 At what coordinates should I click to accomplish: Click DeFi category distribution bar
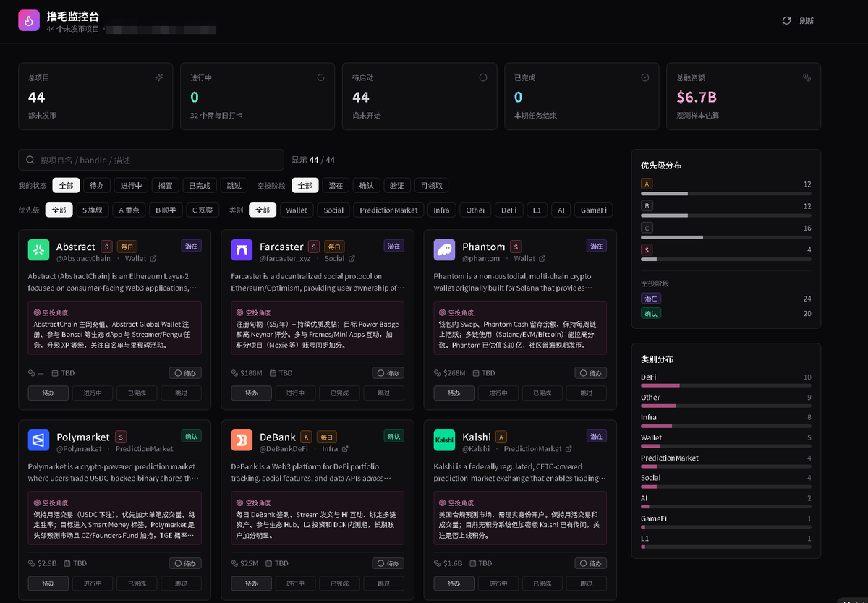pyautogui.click(x=726, y=385)
